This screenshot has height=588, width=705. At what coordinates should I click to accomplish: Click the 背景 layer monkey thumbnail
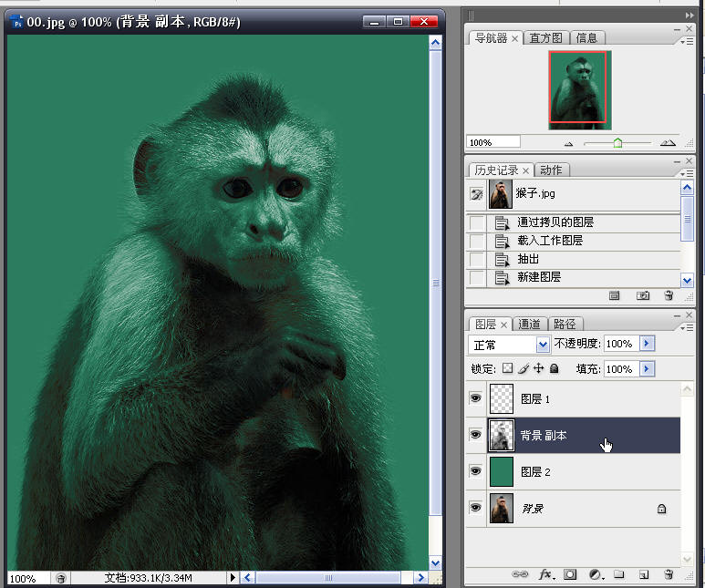coord(502,509)
